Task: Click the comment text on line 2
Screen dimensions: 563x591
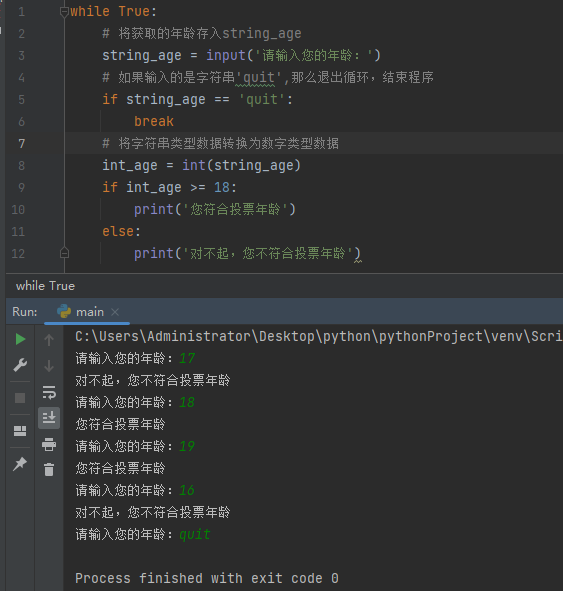Action: [x=202, y=34]
